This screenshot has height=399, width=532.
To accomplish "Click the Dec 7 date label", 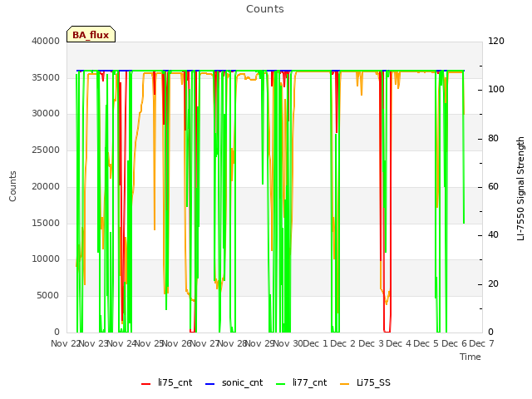I will pyautogui.click(x=481, y=343).
